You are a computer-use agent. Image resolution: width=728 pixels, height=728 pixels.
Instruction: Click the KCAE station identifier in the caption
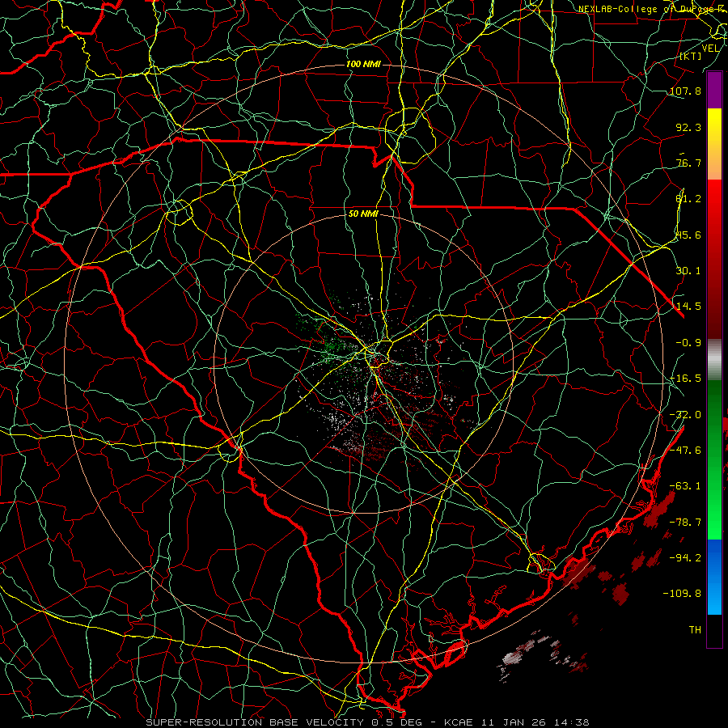pos(459,722)
